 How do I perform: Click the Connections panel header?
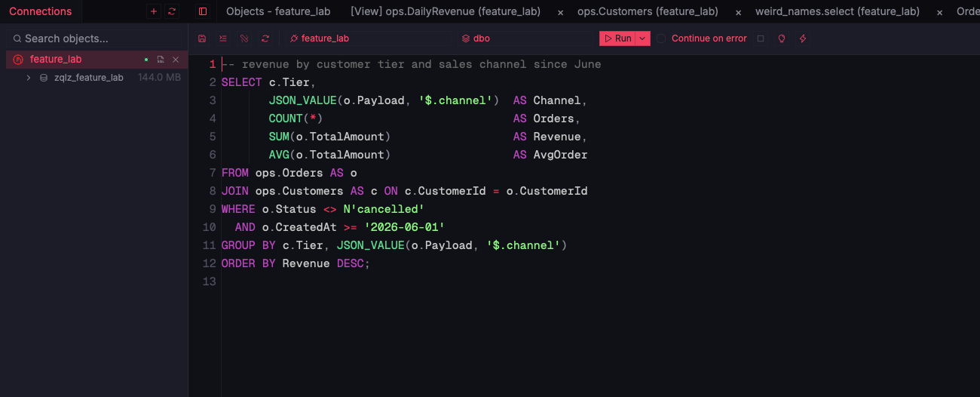[41, 11]
